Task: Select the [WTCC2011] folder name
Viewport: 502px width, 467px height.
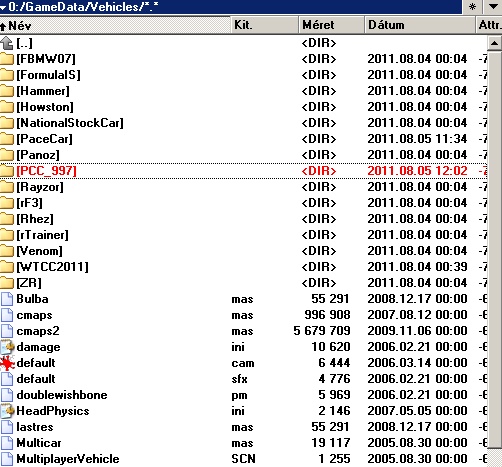Action: [x=53, y=267]
